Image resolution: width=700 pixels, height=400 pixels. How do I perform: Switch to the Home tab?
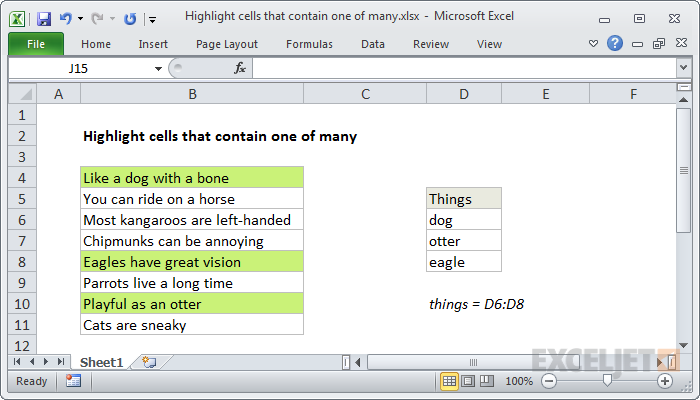(96, 44)
